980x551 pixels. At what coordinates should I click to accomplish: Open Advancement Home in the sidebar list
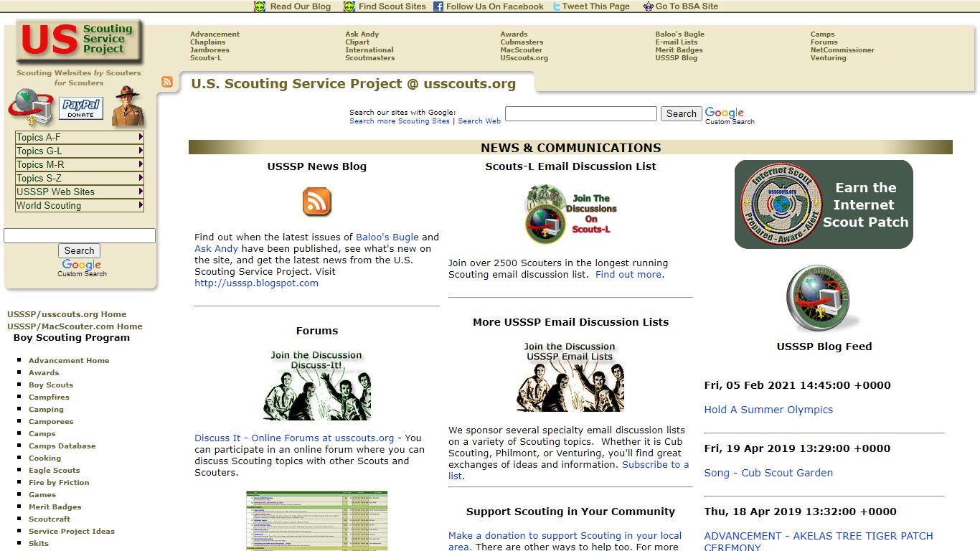(69, 361)
